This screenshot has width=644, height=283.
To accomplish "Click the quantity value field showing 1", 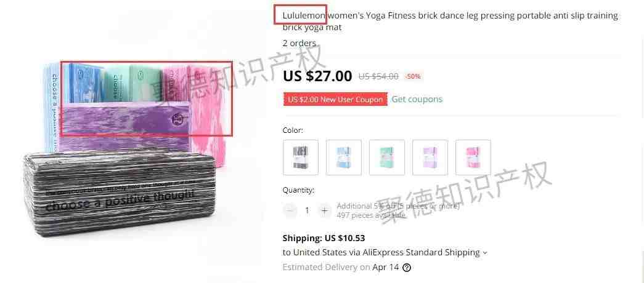I will (307, 210).
